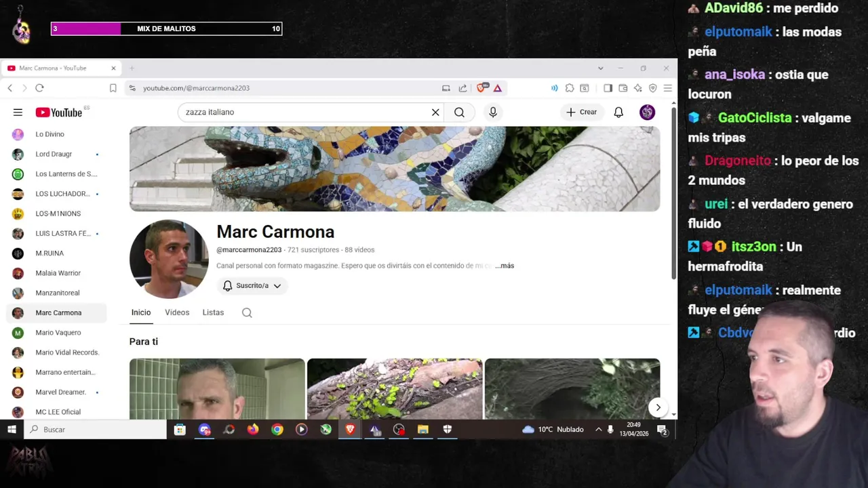The height and width of the screenshot is (488, 868).
Task: Open Marc Carmona in the sidebar
Action: 56,312
